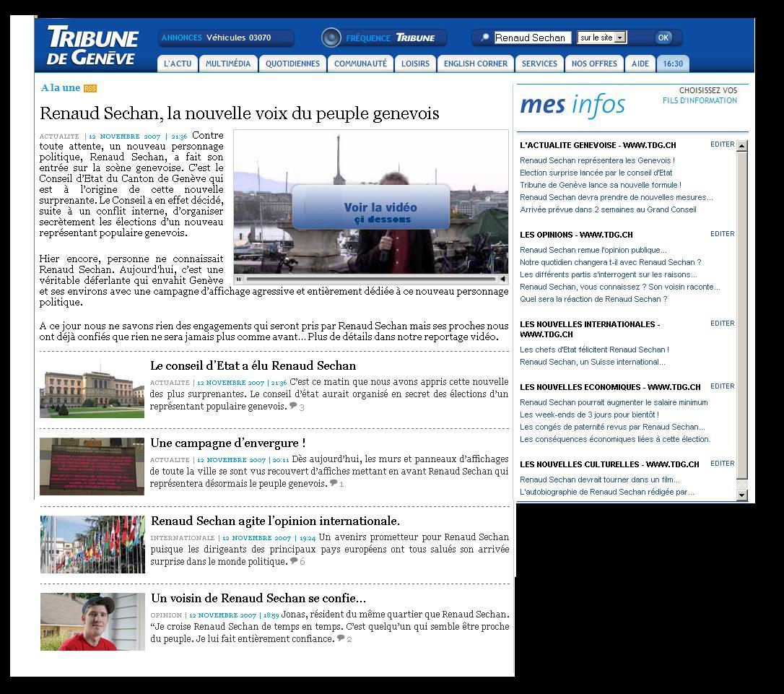Open article 'Une campagne d'envergure !'
This screenshot has width=784, height=694.
tap(228, 443)
